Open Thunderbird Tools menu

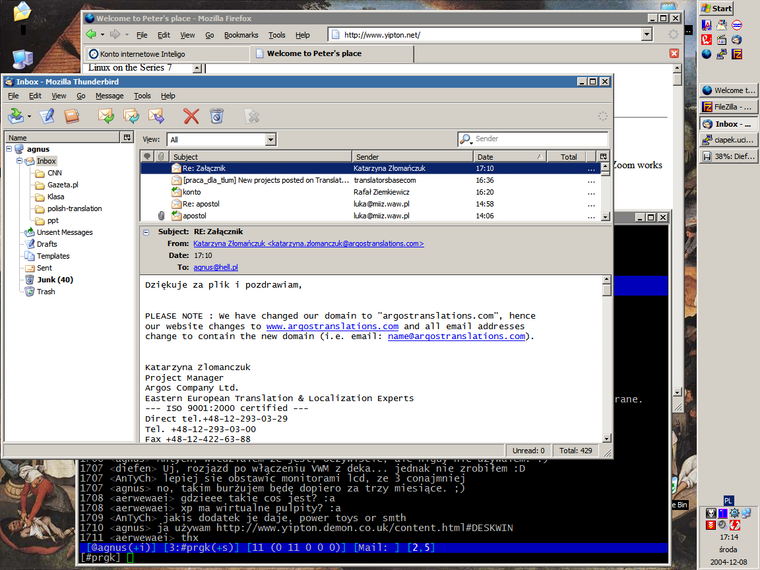(142, 96)
